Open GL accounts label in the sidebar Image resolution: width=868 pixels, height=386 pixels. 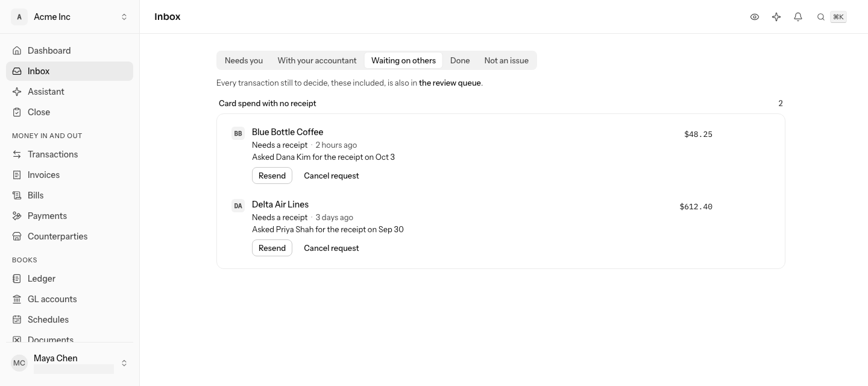[52, 299]
